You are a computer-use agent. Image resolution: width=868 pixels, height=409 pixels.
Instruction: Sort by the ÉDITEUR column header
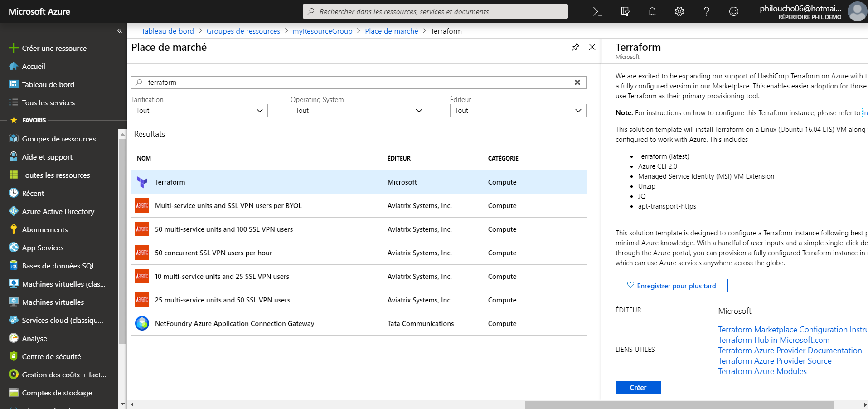399,158
